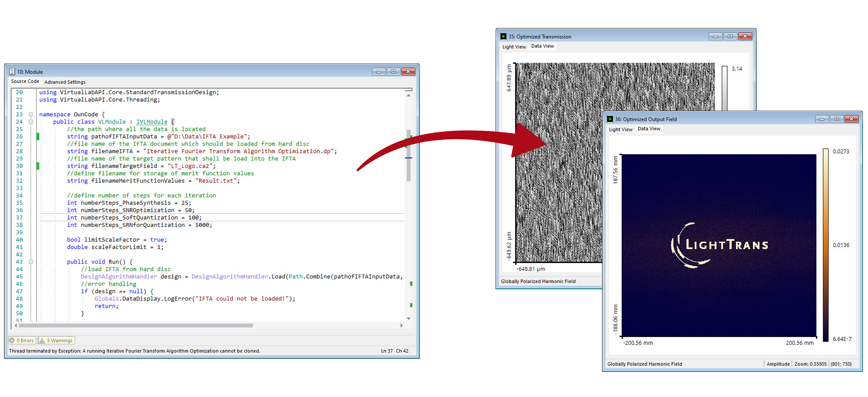Click the line 26 green change marker

click(38, 137)
